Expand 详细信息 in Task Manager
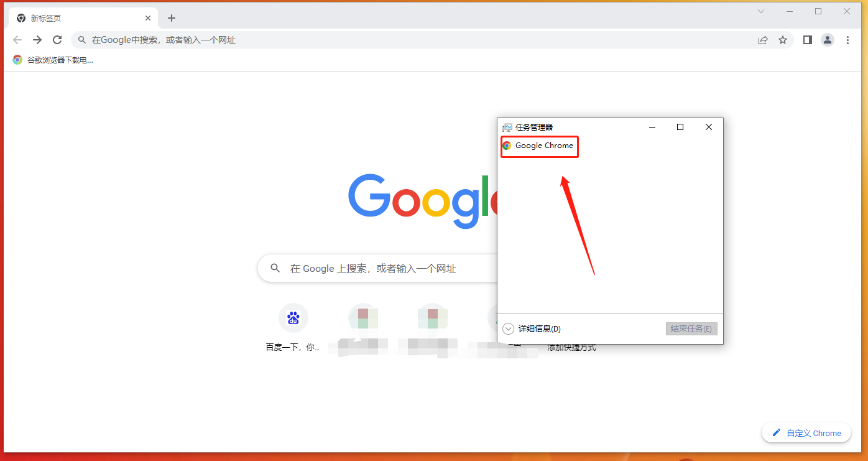 tap(532, 328)
